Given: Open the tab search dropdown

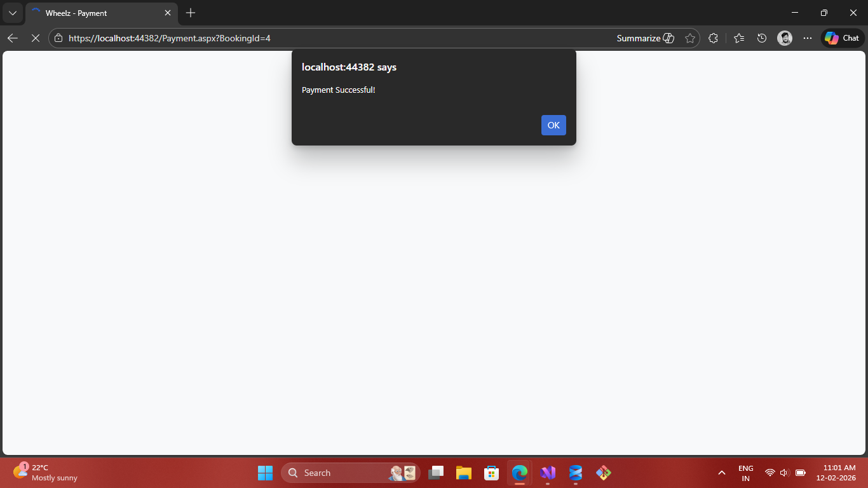Looking at the screenshot, I should coord(13,13).
